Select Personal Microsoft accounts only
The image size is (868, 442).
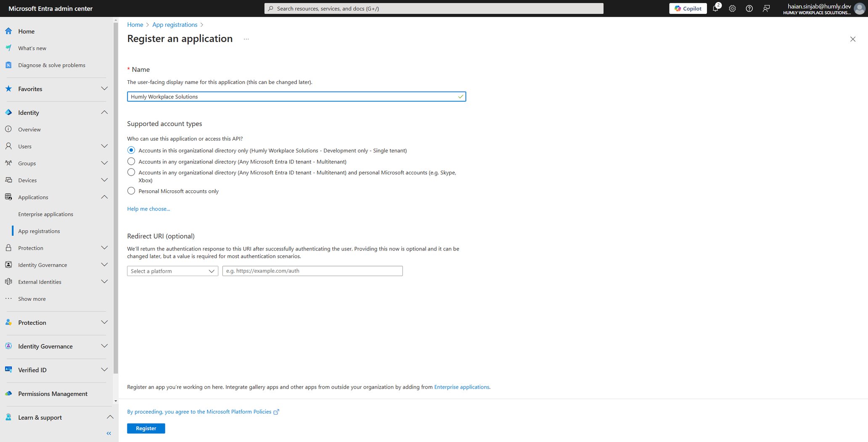(131, 191)
